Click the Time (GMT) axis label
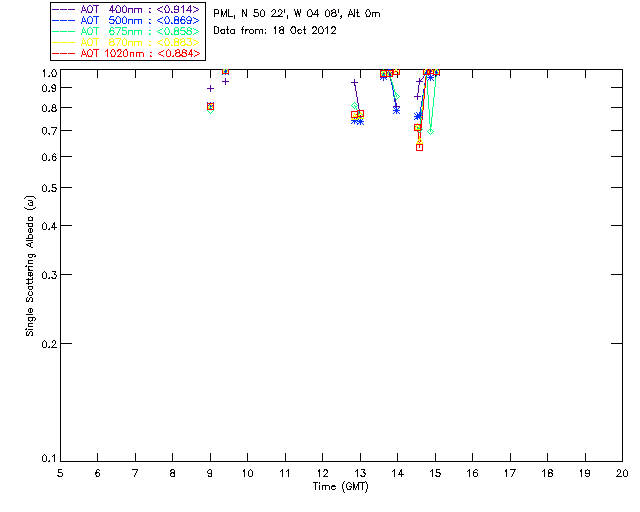This screenshot has height=512, width=640. pos(341,487)
